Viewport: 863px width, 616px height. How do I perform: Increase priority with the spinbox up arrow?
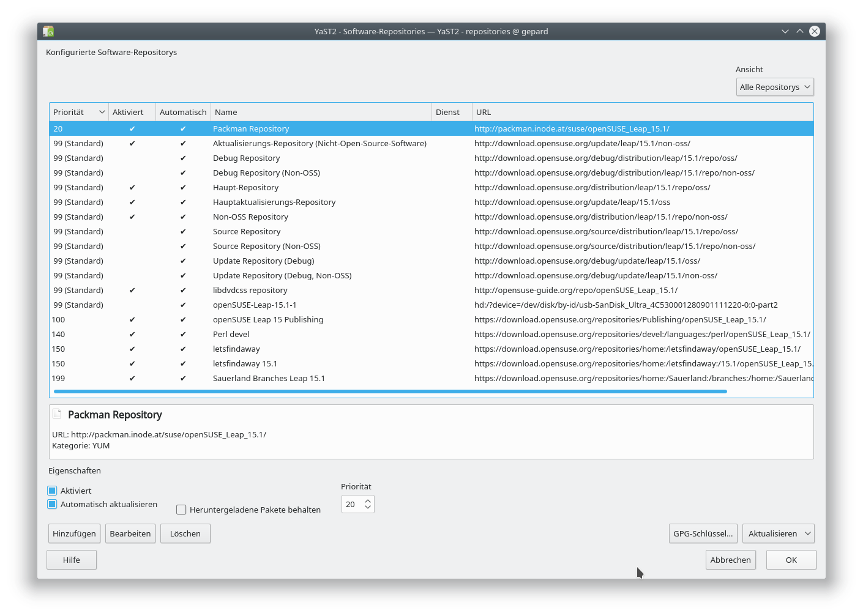pyautogui.click(x=368, y=500)
